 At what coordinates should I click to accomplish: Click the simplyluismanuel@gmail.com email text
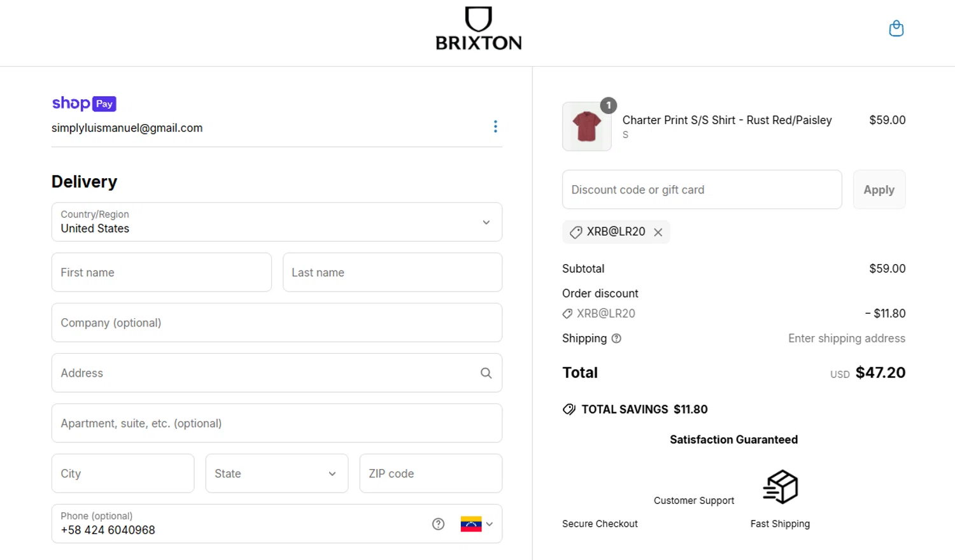point(127,128)
